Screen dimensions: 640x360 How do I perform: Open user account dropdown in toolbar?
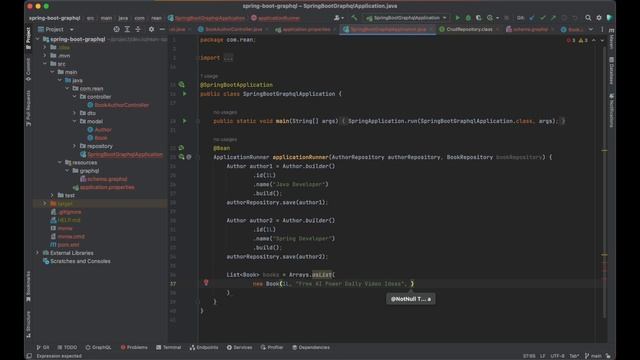339,18
